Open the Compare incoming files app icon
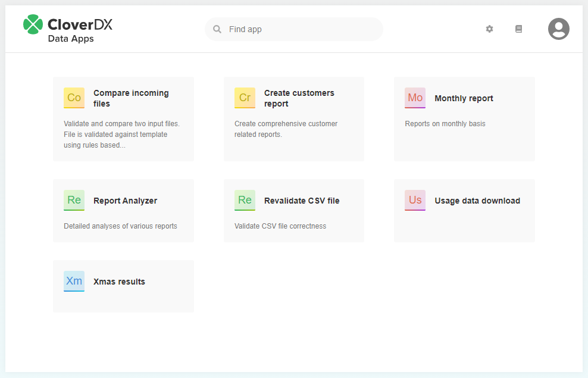588x378 pixels. tap(74, 98)
